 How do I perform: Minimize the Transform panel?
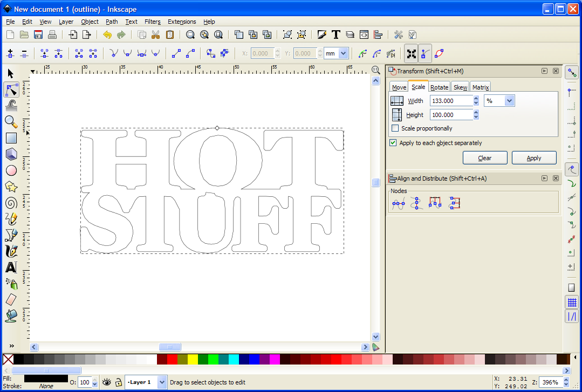pos(544,71)
